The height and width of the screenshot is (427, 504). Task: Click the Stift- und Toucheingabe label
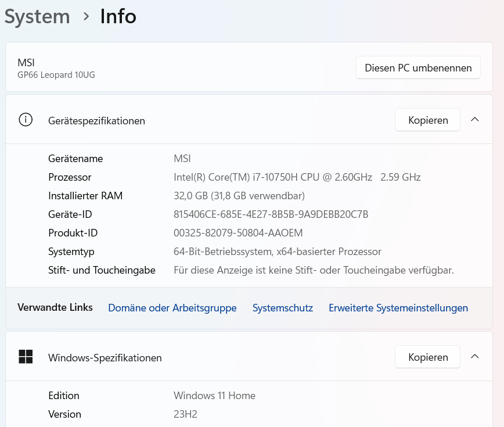point(102,270)
